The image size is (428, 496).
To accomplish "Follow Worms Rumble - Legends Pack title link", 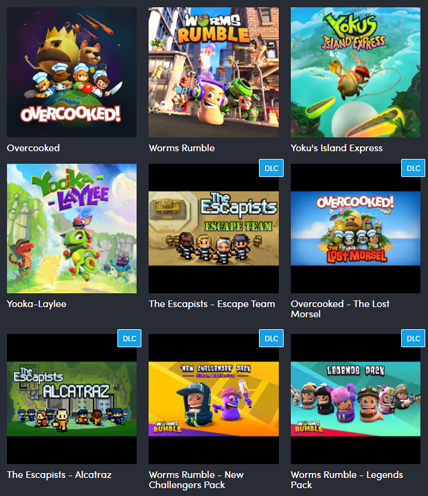I will click(x=347, y=480).
